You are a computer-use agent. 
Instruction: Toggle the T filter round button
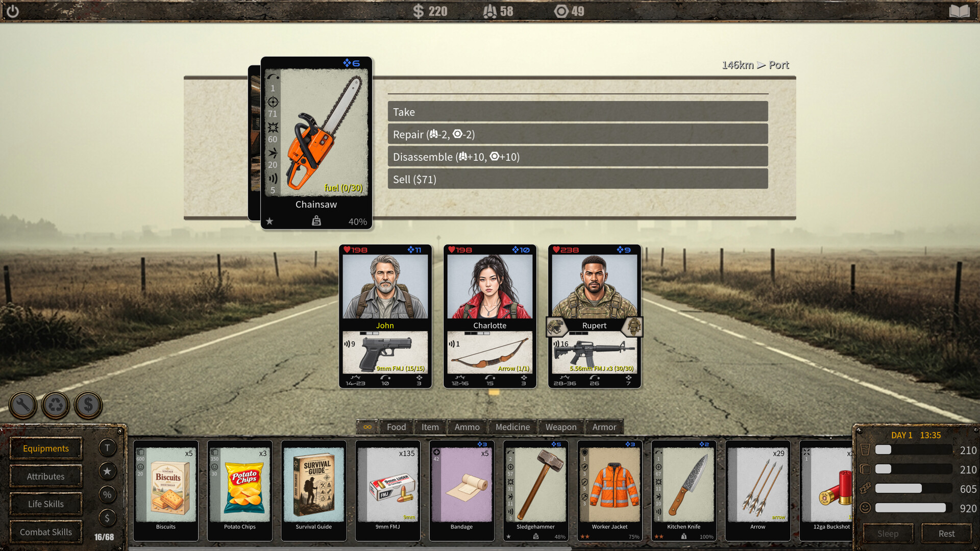tap(107, 448)
